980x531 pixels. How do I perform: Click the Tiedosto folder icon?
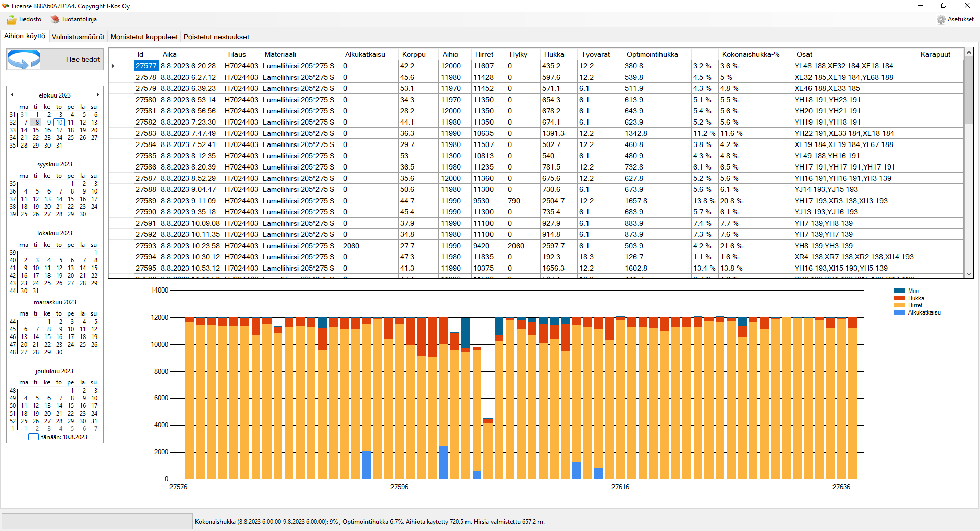click(12, 19)
